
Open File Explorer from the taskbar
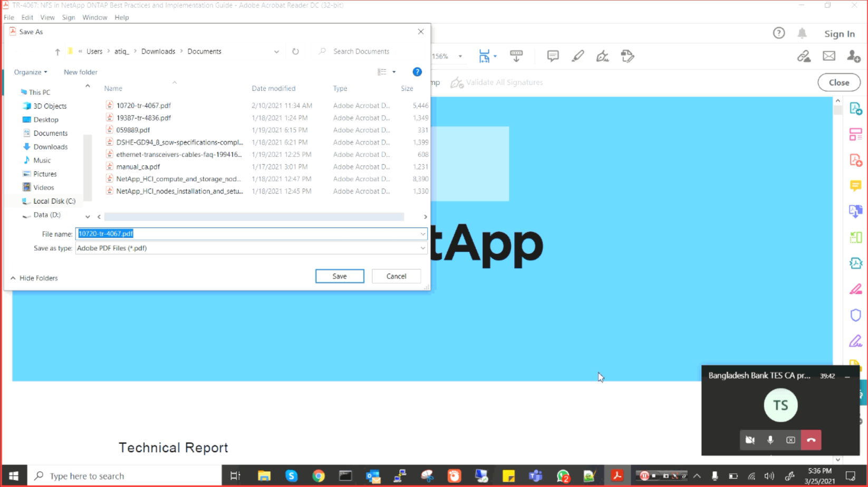point(264,476)
